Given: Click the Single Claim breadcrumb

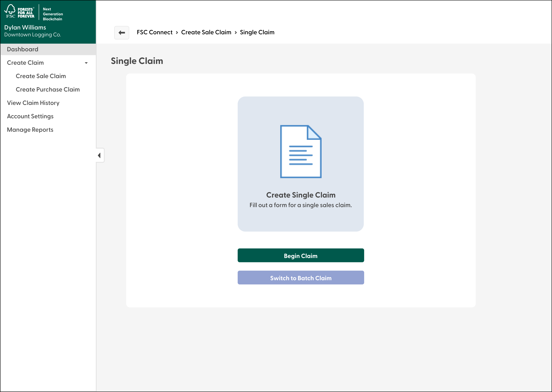Looking at the screenshot, I should click(x=257, y=32).
